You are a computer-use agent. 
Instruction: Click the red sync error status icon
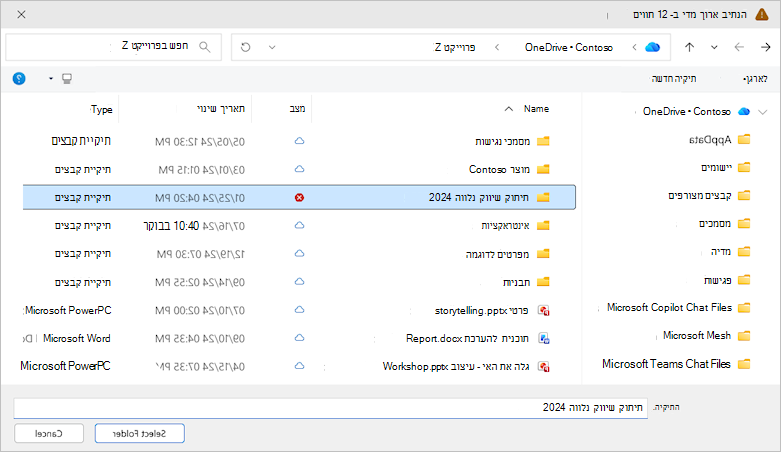[299, 198]
